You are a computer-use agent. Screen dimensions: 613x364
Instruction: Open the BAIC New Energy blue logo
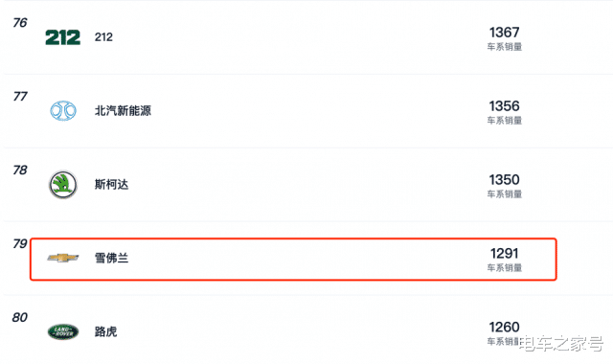[63, 111]
